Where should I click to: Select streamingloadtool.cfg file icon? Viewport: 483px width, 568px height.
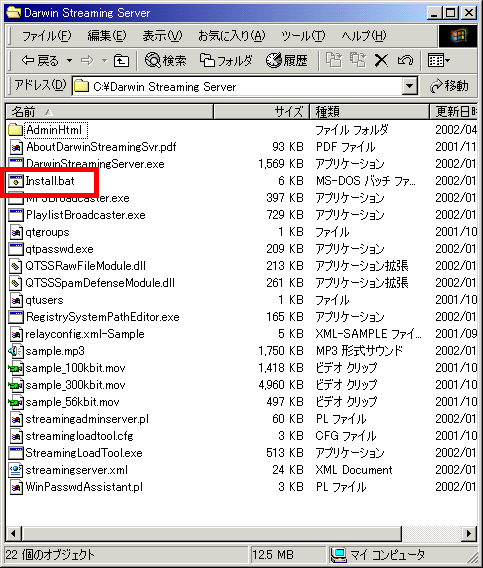(x=15, y=436)
